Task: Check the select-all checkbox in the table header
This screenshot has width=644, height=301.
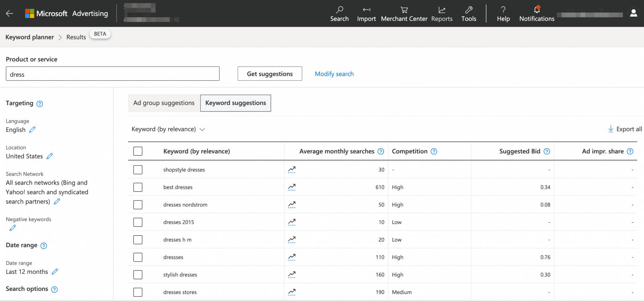Action: point(138,151)
